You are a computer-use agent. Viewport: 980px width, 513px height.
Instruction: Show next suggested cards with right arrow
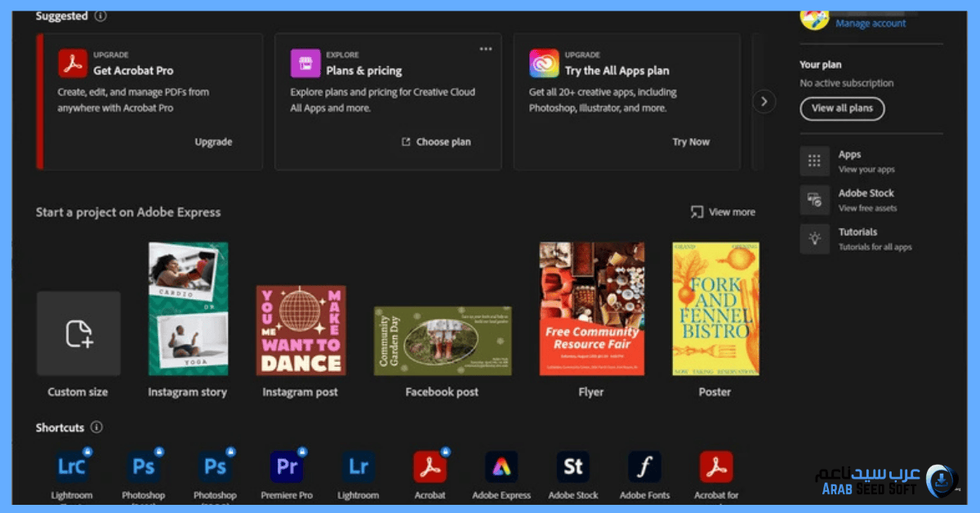764,101
